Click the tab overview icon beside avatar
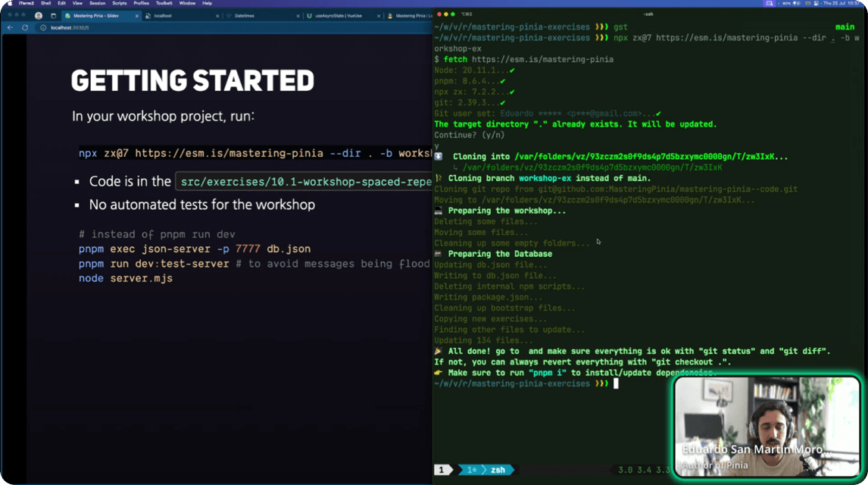Image resolution: width=868 pixels, height=485 pixels. (53, 15)
